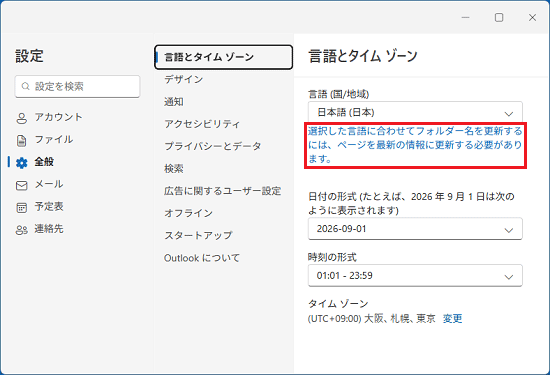Click the 予定表 calendar icon
This screenshot has height=375, width=550.
point(21,207)
